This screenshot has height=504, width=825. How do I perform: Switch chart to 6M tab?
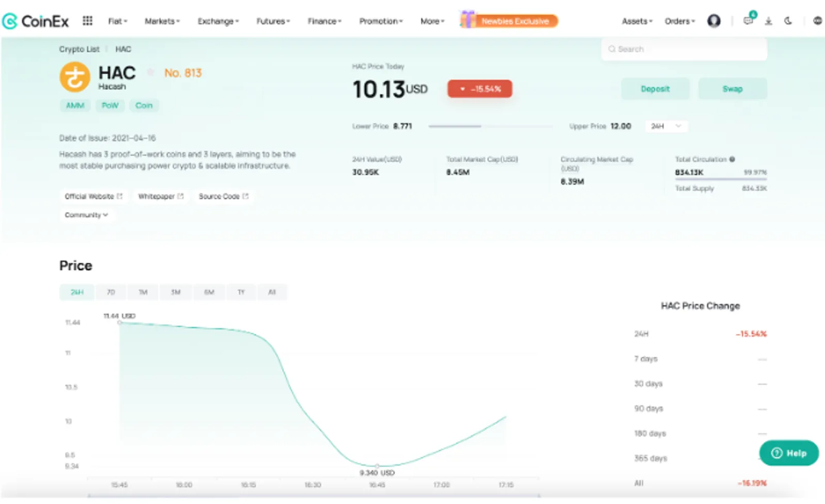click(209, 292)
